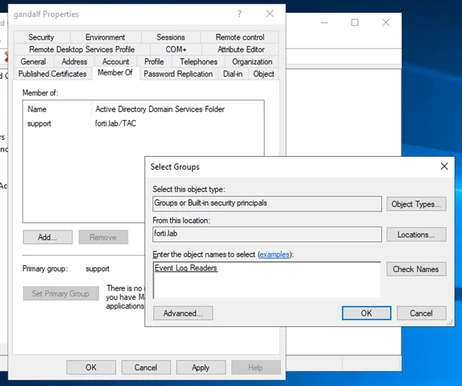Open the Security tab

[x=41, y=37]
